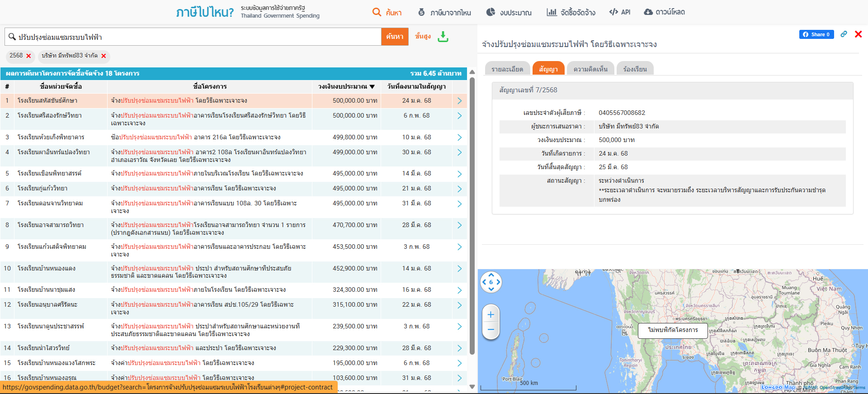Click the results list scroll down arrow

(x=472, y=386)
